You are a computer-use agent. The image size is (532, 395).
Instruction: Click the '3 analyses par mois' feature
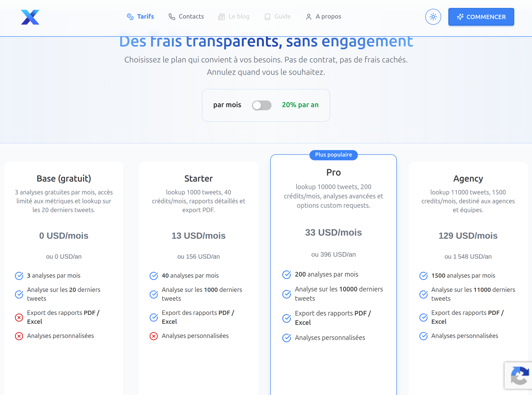coord(54,276)
